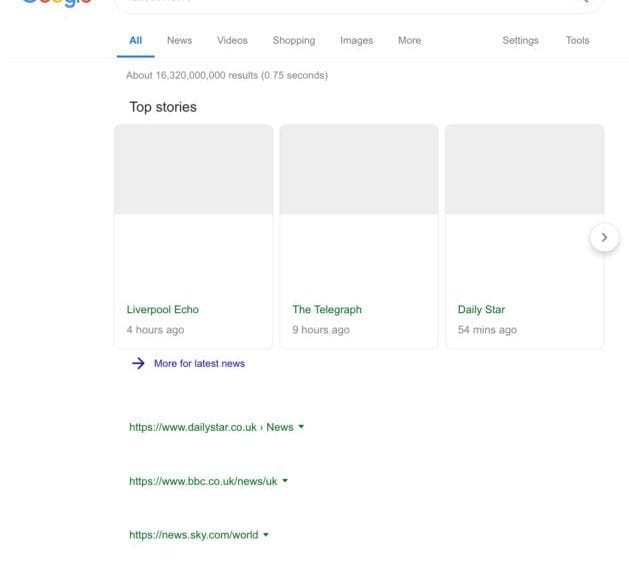629x570 pixels.
Task: Expand the news.sky.com result dropdown arrow
Action: click(266, 535)
